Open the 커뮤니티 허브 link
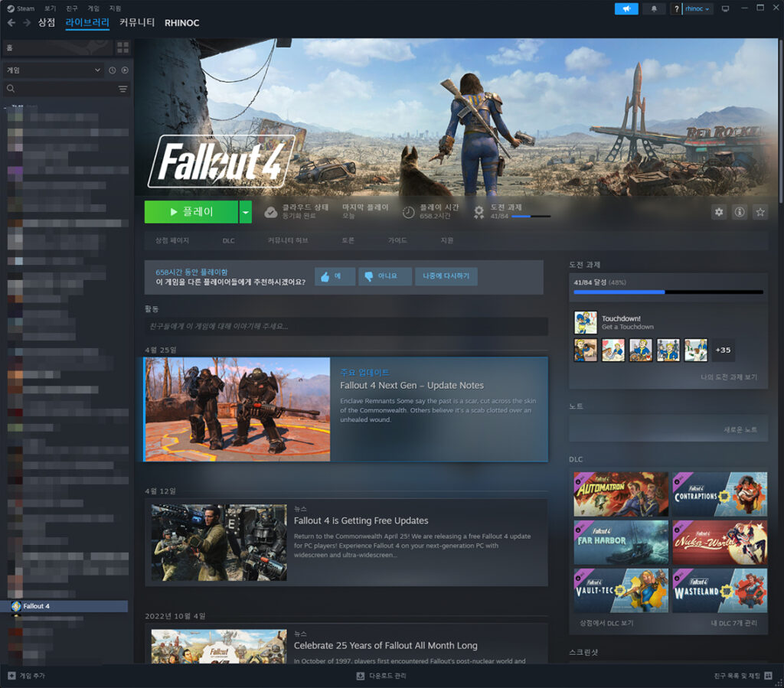The image size is (784, 688). pos(288,240)
